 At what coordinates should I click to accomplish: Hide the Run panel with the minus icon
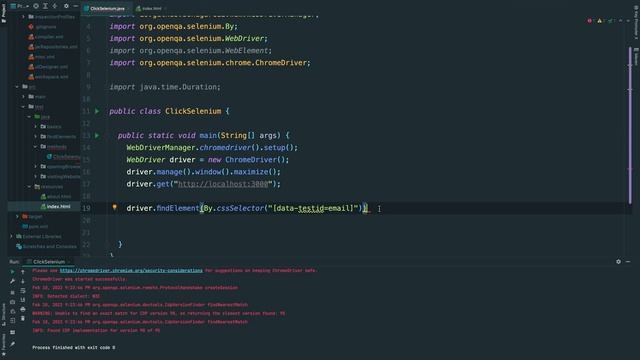[x=628, y=261]
